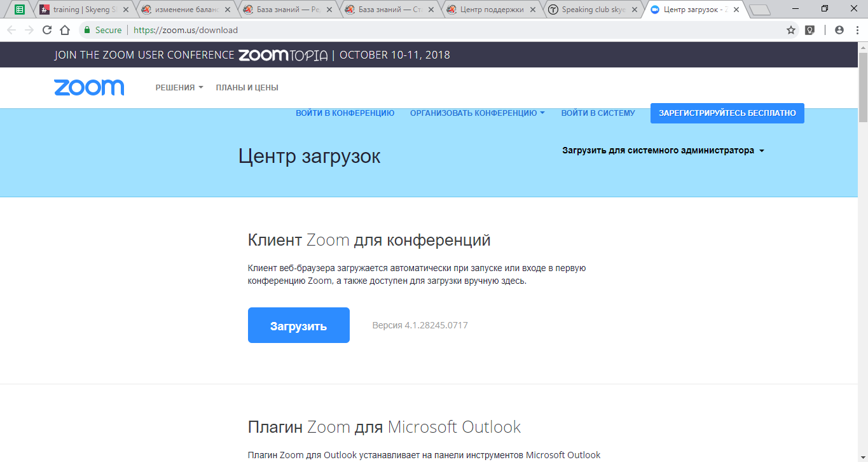Switch to the База знаний — Ст tab
Image resolution: width=868 pixels, height=462 pixels.
point(390,10)
